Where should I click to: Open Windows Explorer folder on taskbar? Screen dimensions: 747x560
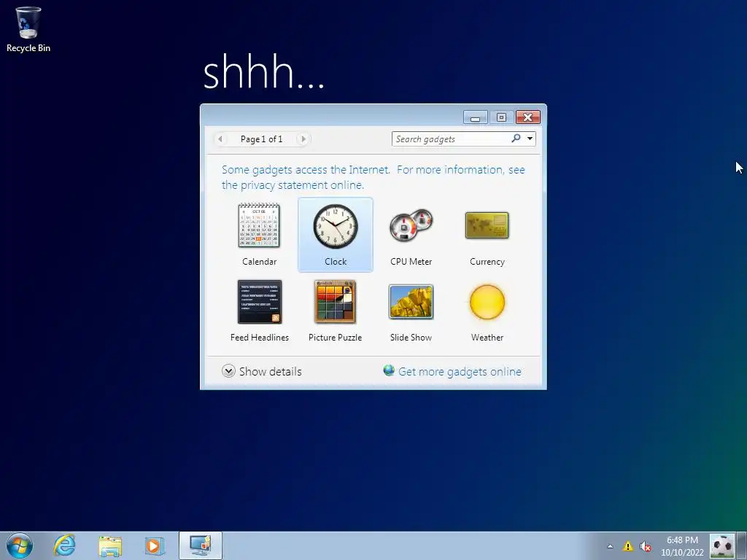point(110,546)
